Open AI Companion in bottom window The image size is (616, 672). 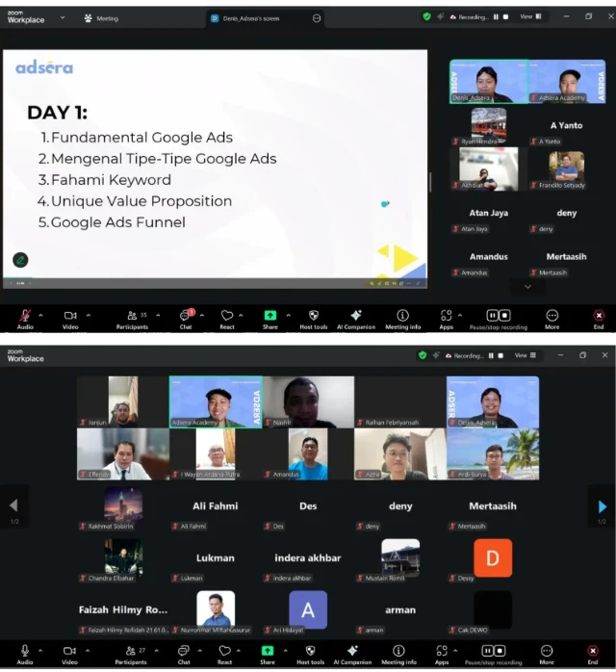(x=352, y=655)
